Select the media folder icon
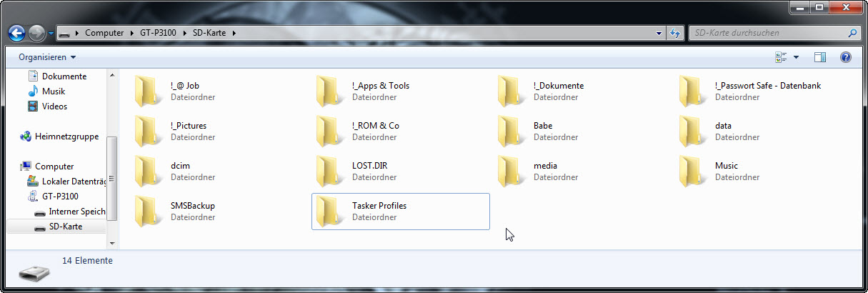The height and width of the screenshot is (293, 868). pyautogui.click(x=512, y=171)
